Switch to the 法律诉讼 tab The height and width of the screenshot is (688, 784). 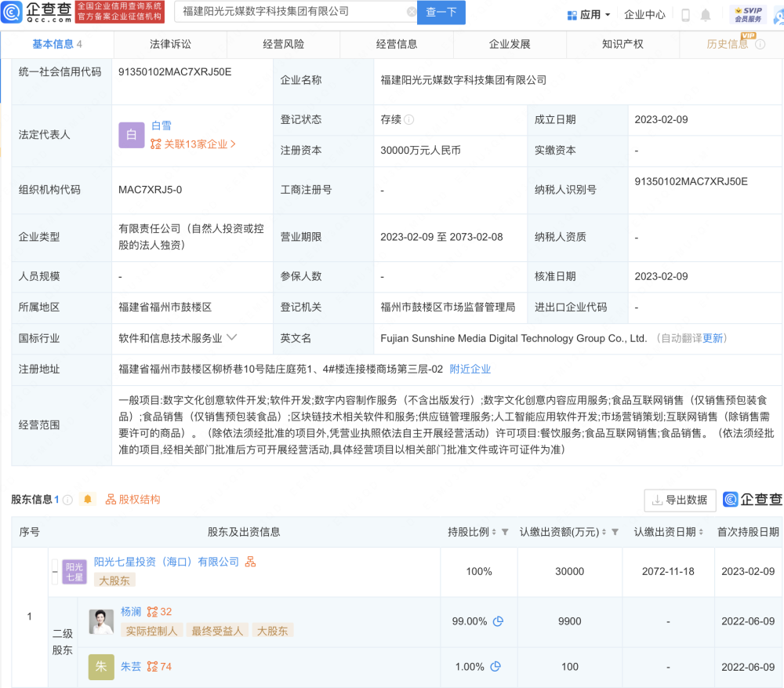click(170, 44)
